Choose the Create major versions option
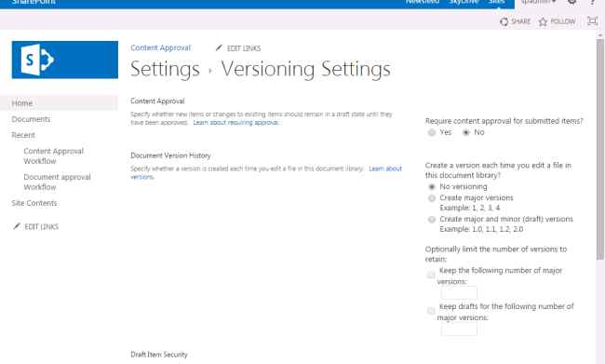605x364 pixels. 432,198
